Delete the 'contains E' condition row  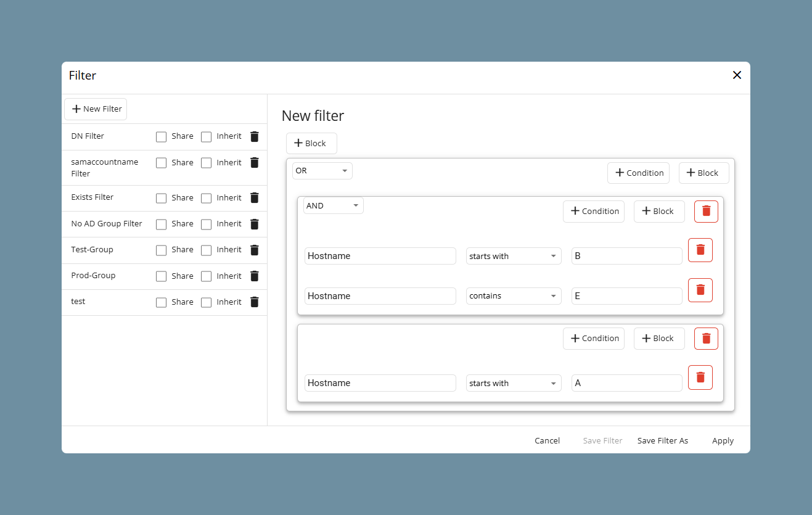coord(700,290)
